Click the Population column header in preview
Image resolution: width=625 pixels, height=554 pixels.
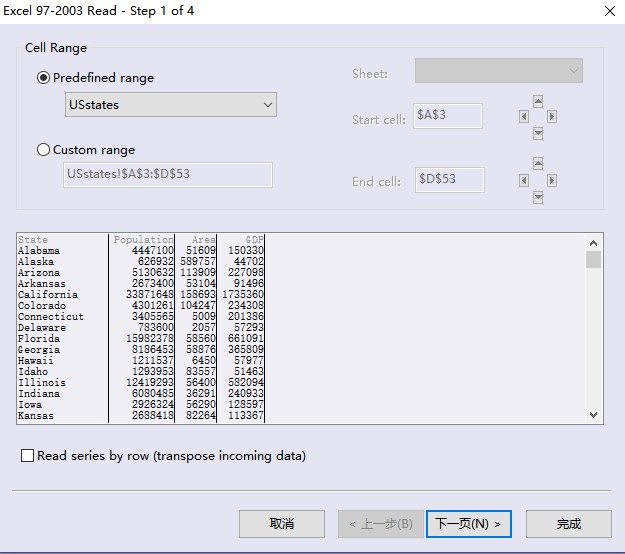tap(143, 240)
